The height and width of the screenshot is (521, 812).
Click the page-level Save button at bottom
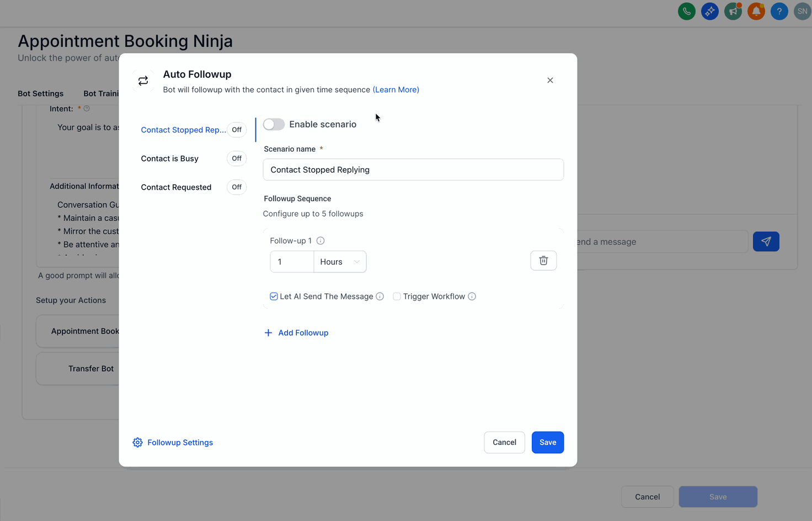pyautogui.click(x=718, y=497)
